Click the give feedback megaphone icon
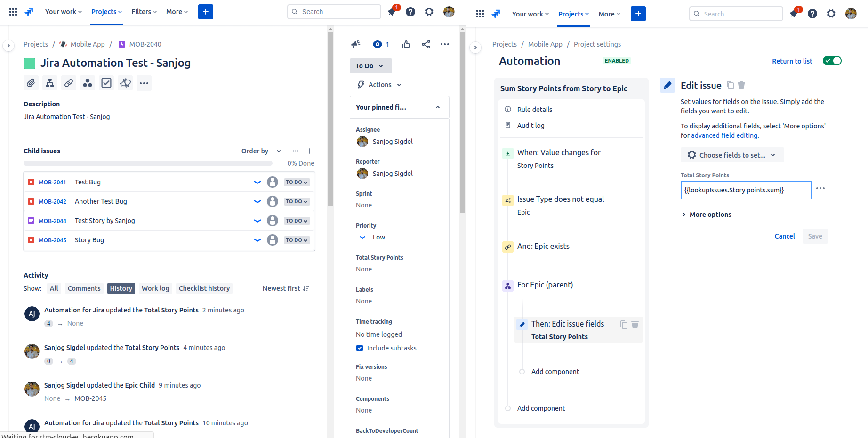Screen dimensions: 868x438 tap(356, 44)
